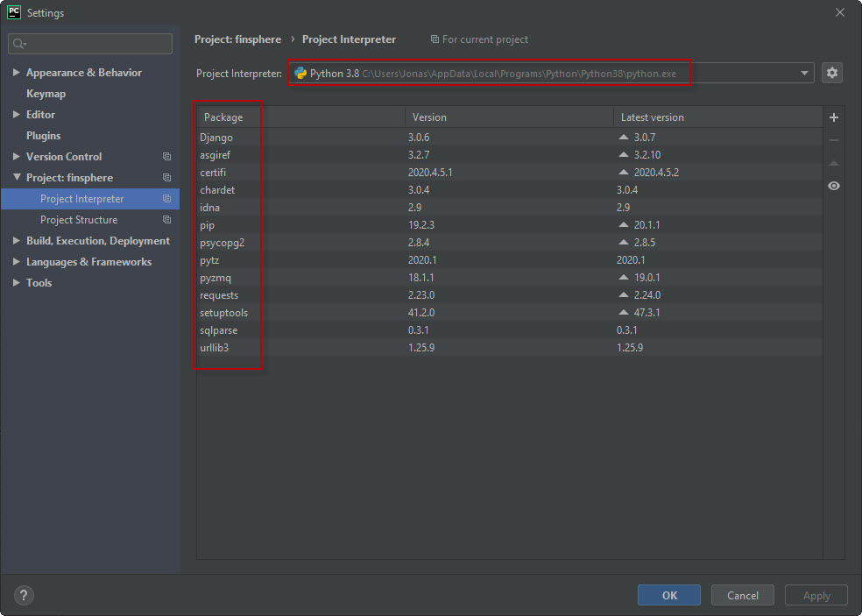Select the pyzmq package row
The image size is (862, 616).
pyautogui.click(x=510, y=277)
